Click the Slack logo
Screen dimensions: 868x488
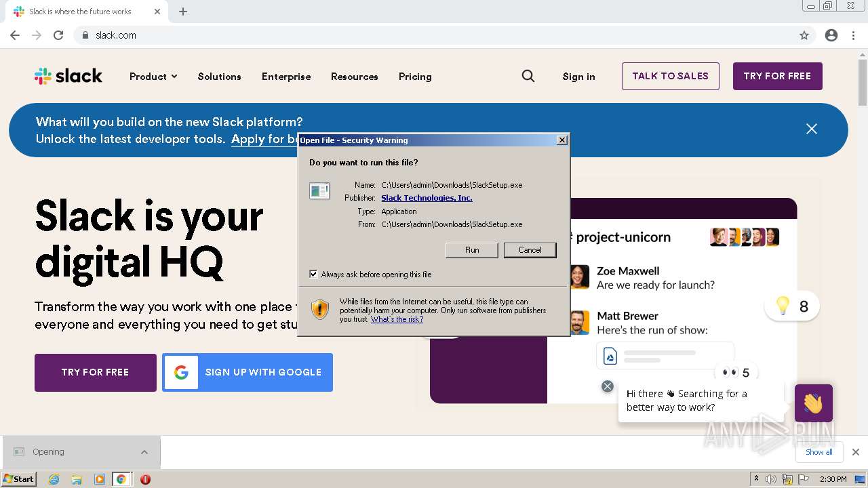point(68,76)
